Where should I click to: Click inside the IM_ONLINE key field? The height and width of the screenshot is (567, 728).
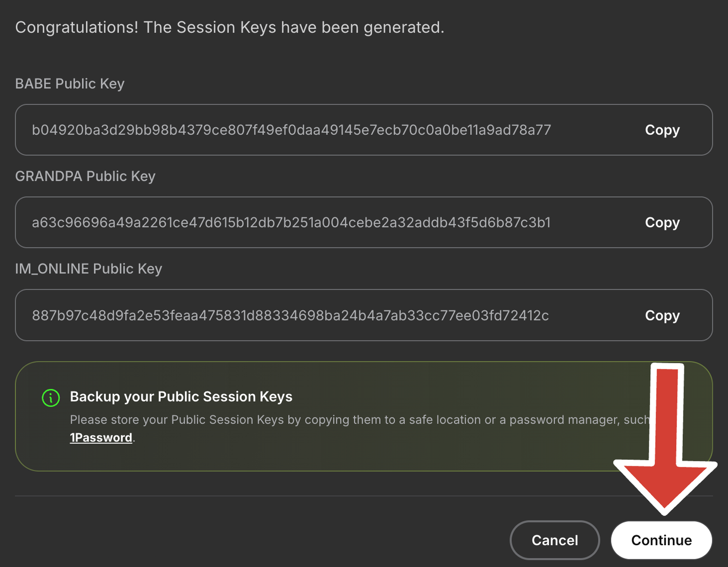[290, 316]
